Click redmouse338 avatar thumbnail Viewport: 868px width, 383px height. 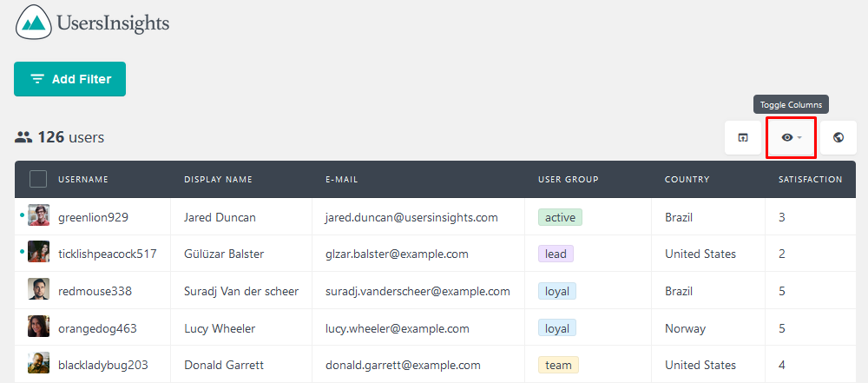click(39, 289)
